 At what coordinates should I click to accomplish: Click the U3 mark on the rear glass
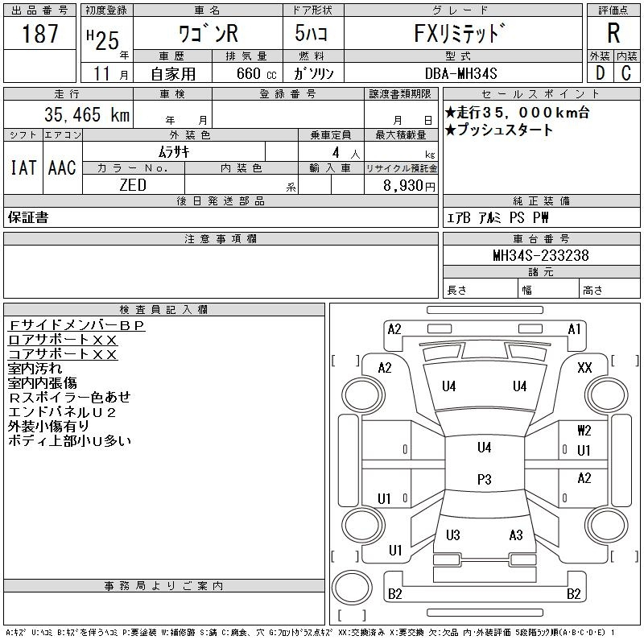(453, 535)
